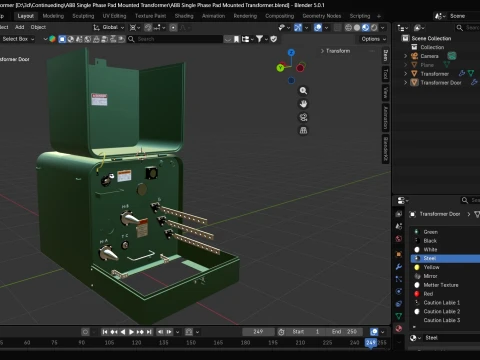The height and width of the screenshot is (360, 480).
Task: Open the Add menu
Action: coord(19,27)
